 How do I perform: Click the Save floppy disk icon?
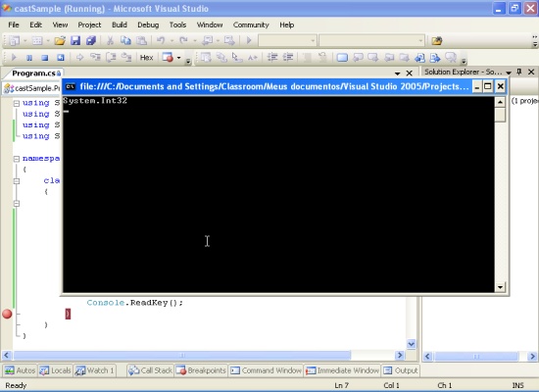pyautogui.click(x=75, y=41)
